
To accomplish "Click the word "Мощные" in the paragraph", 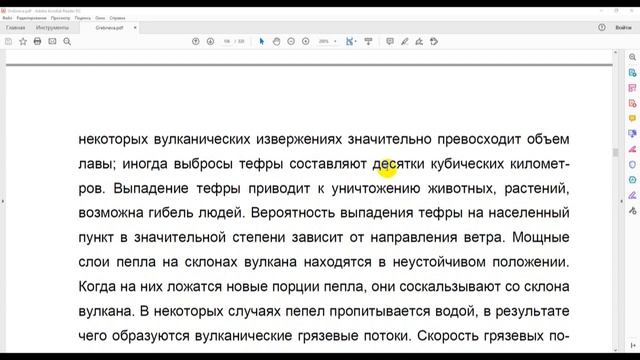I will [540, 238].
